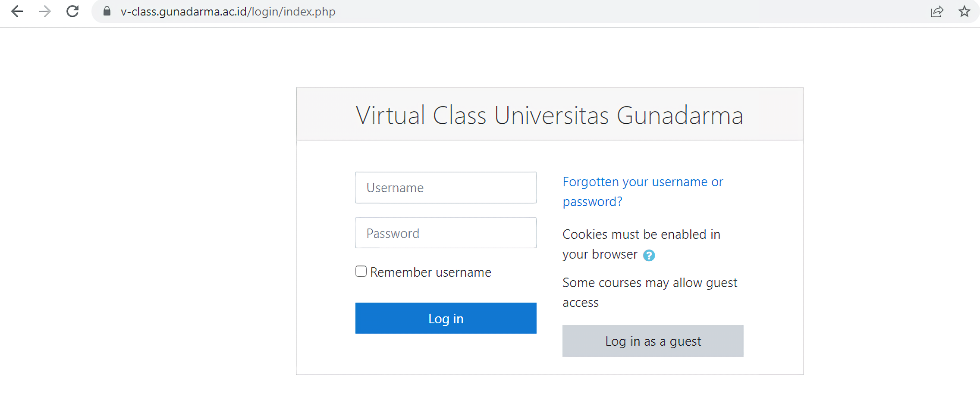Tick the Remember username checkbox
980x419 pixels.
(x=361, y=271)
